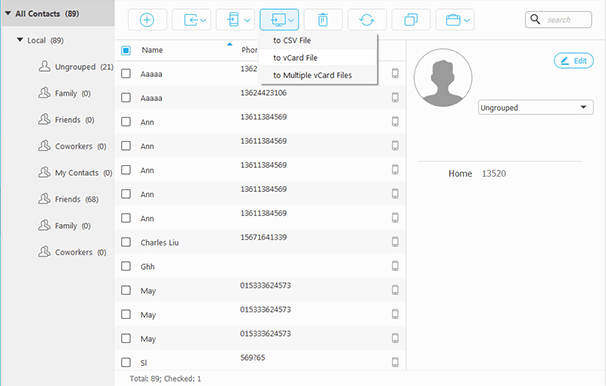Viewport: 606px width, 386px height.
Task: Sort contacts using the Name column header
Action: point(152,50)
